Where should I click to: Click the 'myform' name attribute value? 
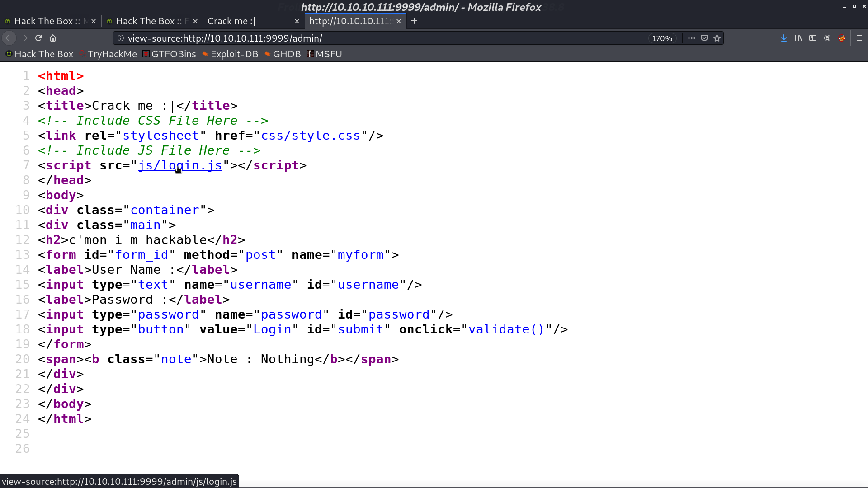(x=360, y=255)
